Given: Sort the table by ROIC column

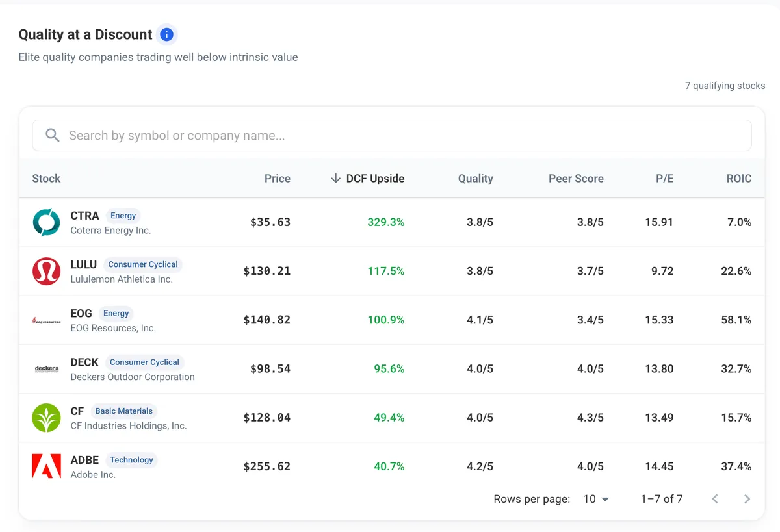Looking at the screenshot, I should tap(739, 179).
